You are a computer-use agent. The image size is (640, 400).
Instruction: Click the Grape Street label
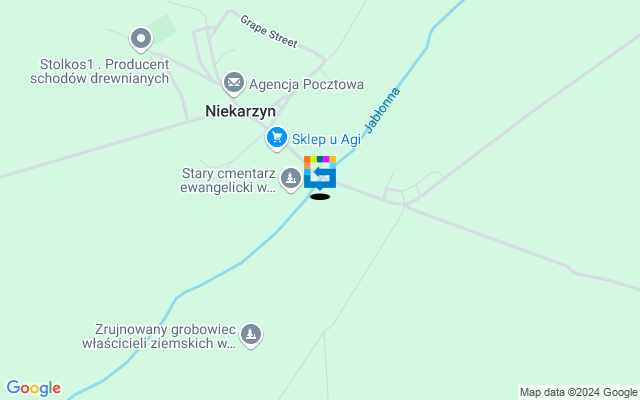(x=269, y=31)
